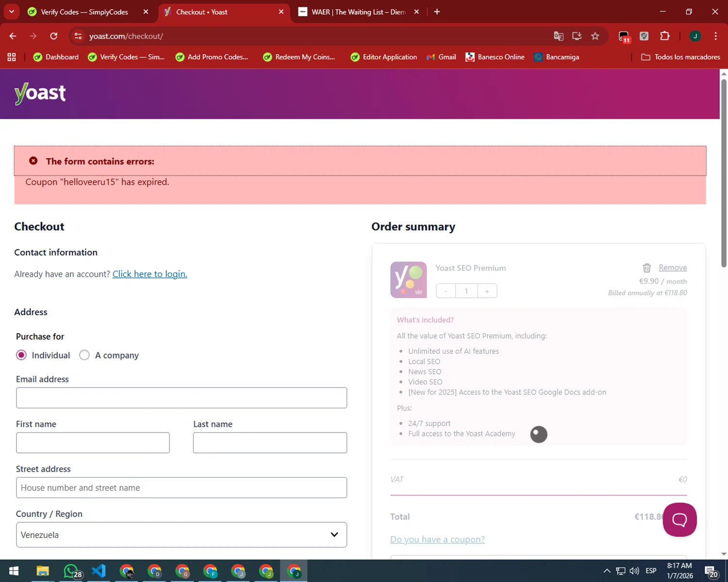The width and height of the screenshot is (728, 582).
Task: Open the notifications center icon
Action: 711,571
